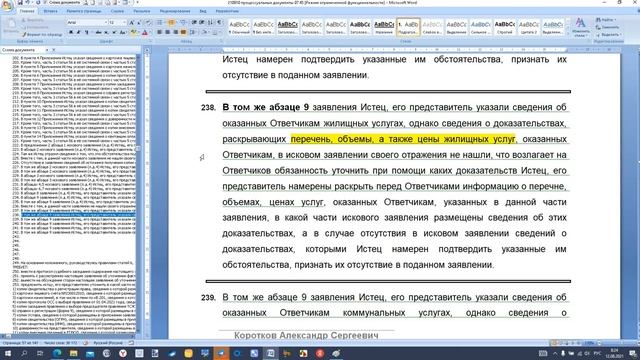The image size is (640, 360).
Task: Switch to Разработчик ribbon tab
Action: click(x=227, y=11)
